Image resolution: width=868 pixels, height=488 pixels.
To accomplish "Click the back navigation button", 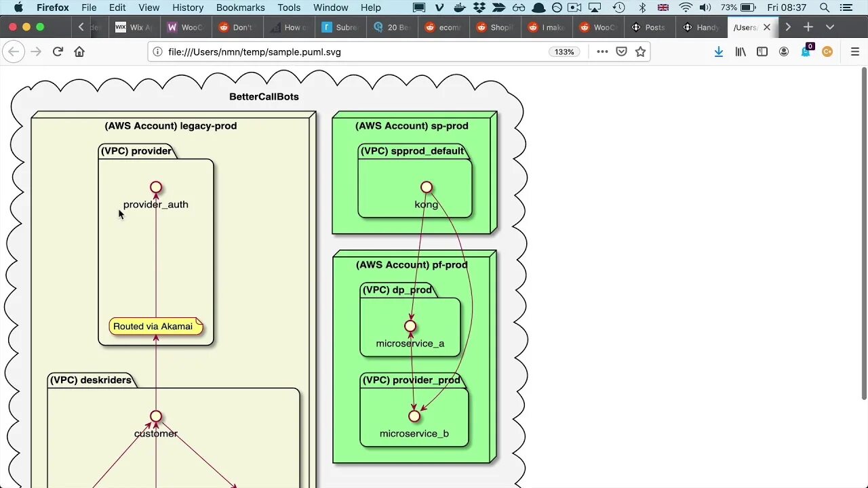I will [14, 52].
